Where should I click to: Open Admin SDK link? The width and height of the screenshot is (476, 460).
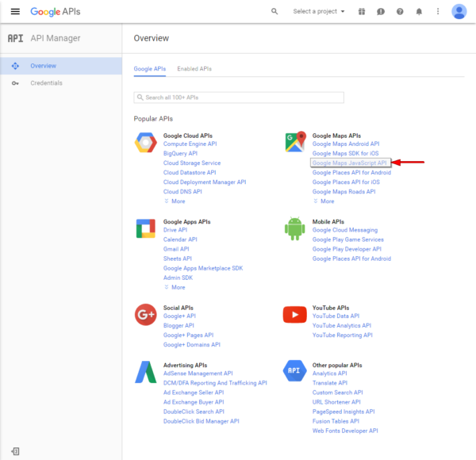click(178, 278)
